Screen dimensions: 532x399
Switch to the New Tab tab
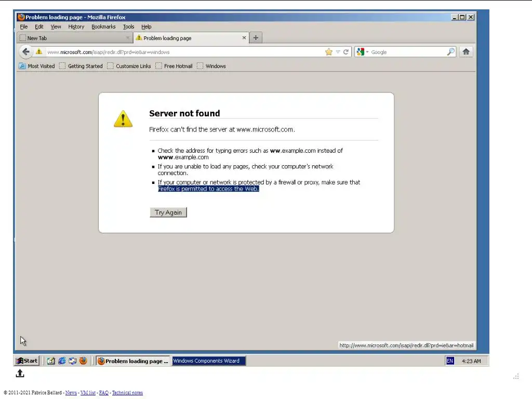point(75,38)
